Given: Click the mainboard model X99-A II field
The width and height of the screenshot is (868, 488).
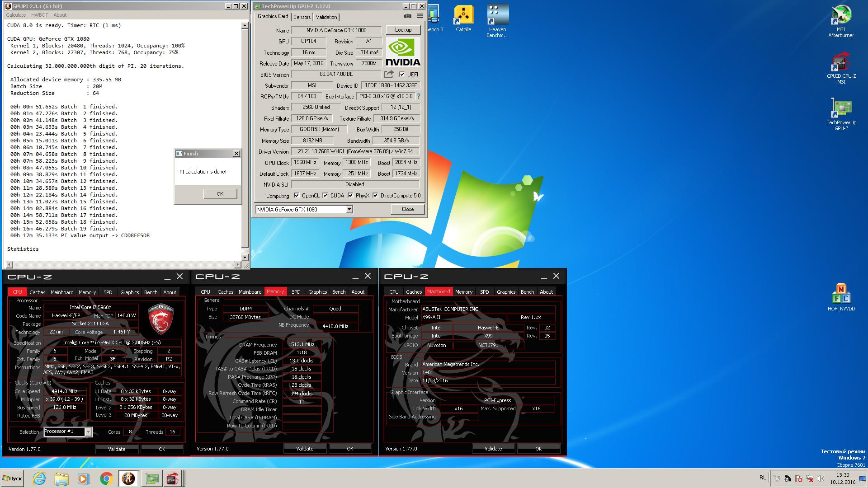Looking at the screenshot, I should coord(464,317).
